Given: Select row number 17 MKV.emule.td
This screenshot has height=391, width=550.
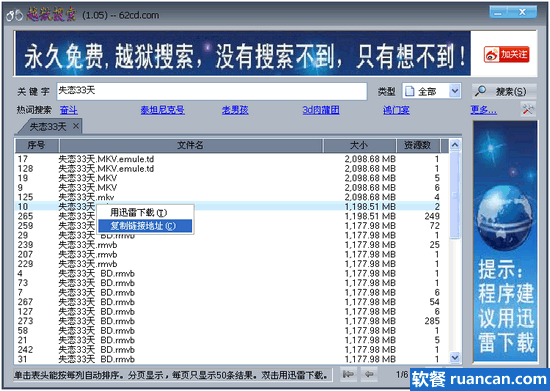Looking at the screenshot, I should point(232,159).
